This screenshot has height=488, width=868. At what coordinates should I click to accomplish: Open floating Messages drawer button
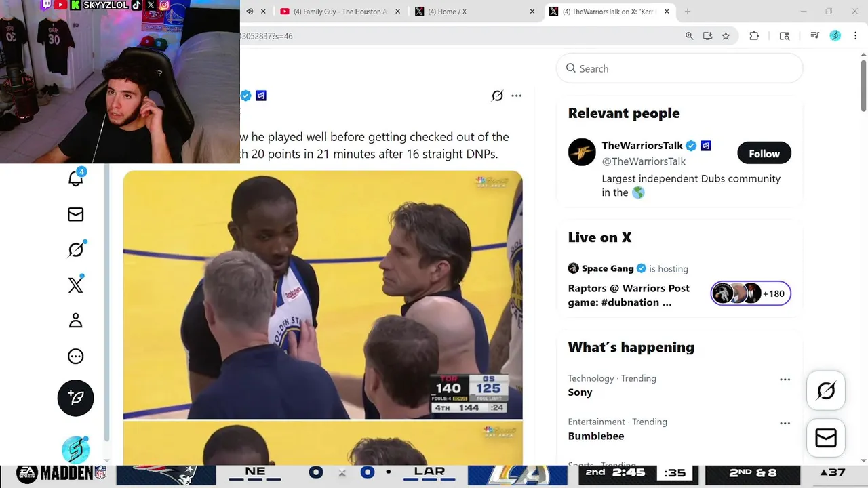[826, 439]
